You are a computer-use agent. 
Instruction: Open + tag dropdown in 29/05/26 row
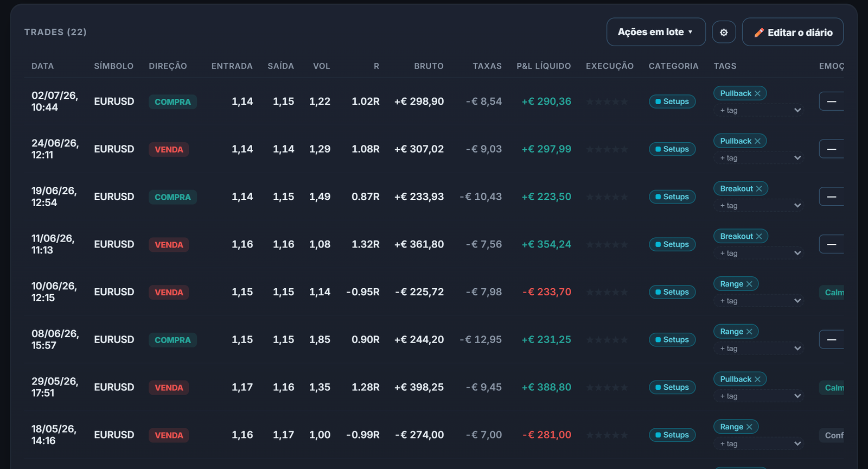(x=758, y=396)
